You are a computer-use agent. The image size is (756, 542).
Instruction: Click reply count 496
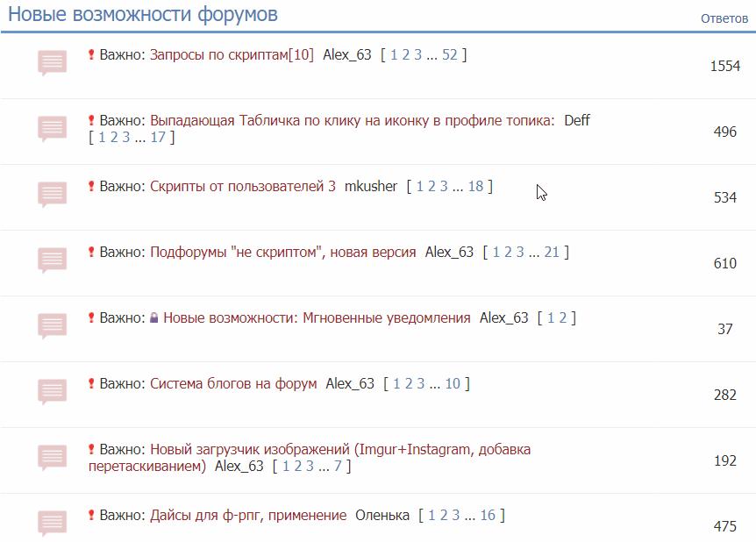point(724,132)
